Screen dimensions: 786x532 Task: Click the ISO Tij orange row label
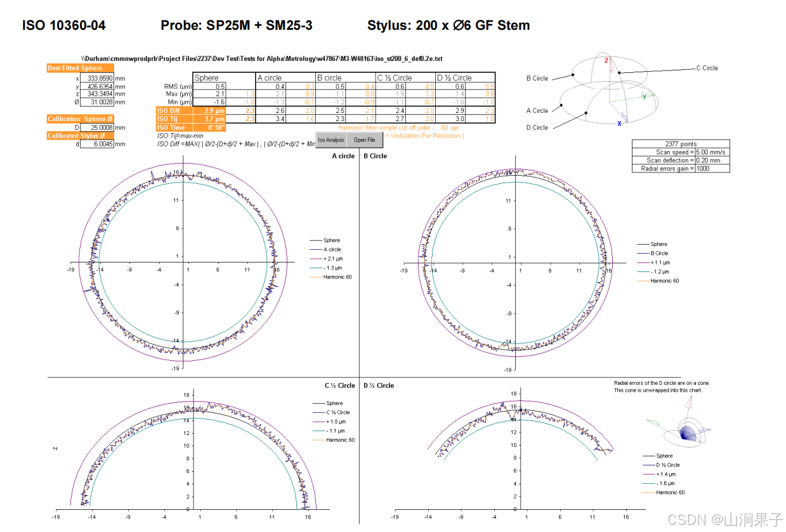pos(174,119)
